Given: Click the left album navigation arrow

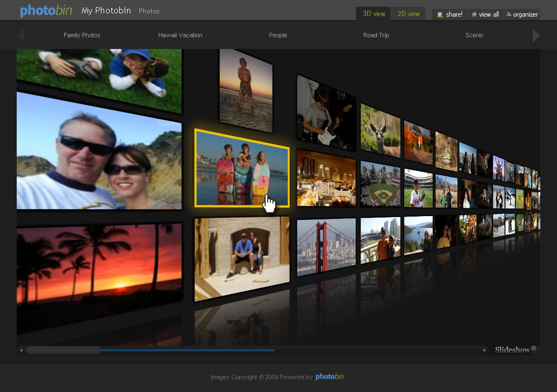Looking at the screenshot, I should point(21,36).
